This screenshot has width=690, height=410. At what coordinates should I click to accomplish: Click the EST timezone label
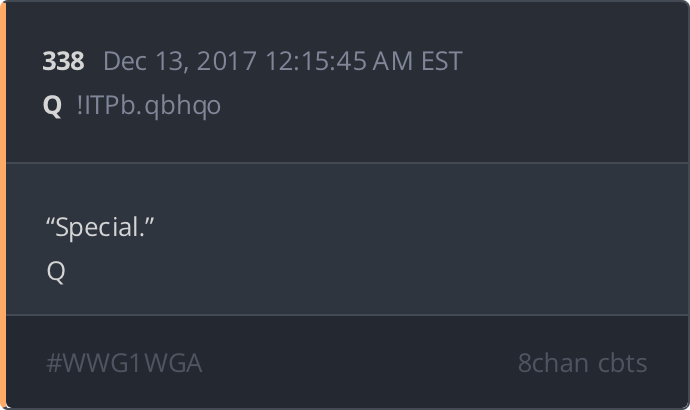442,61
